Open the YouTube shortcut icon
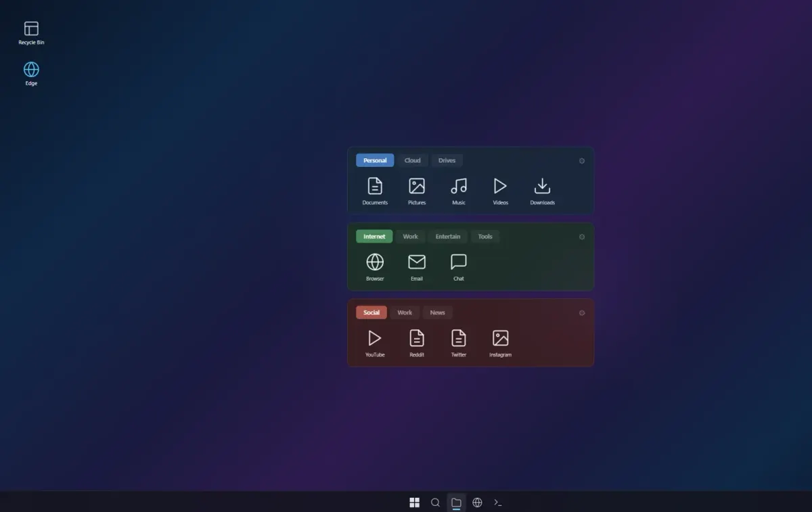 click(x=375, y=343)
